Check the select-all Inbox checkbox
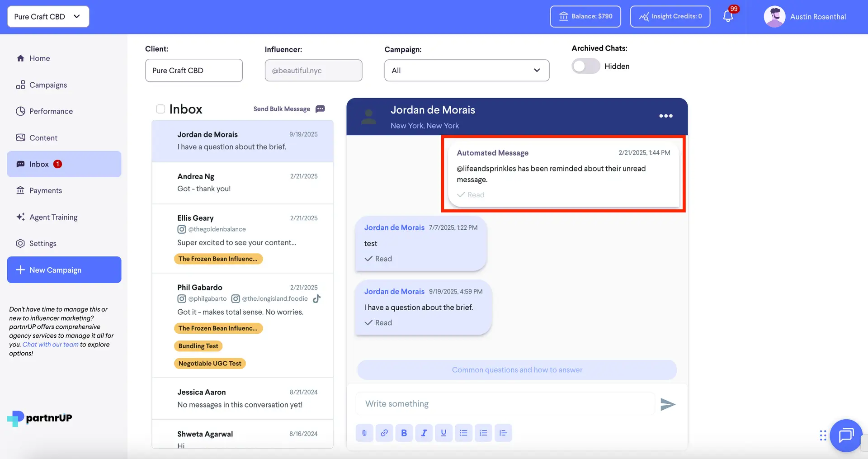This screenshot has width=868, height=459. coord(160,109)
